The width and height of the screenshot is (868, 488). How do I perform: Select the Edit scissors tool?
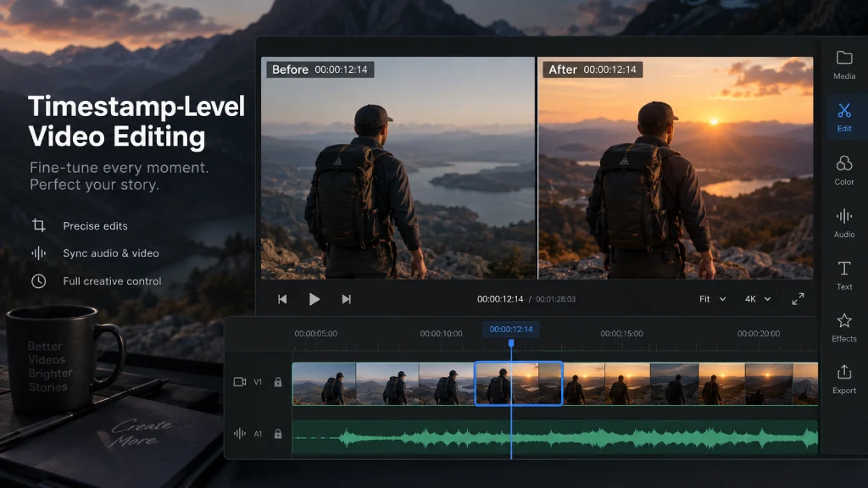tap(843, 116)
